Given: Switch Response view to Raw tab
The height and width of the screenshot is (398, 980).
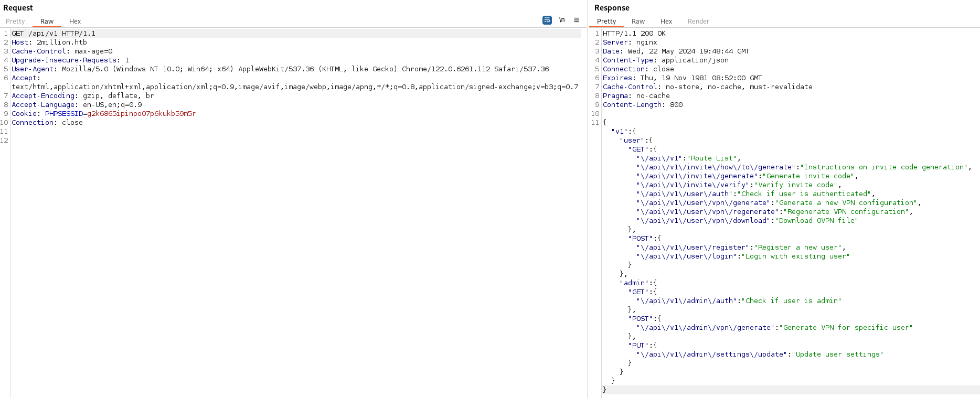Looking at the screenshot, I should (638, 21).
